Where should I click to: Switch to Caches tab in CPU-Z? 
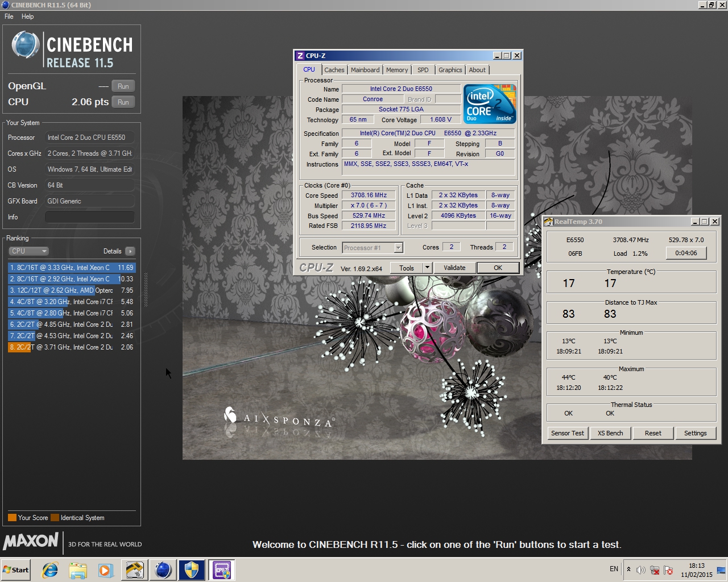334,70
